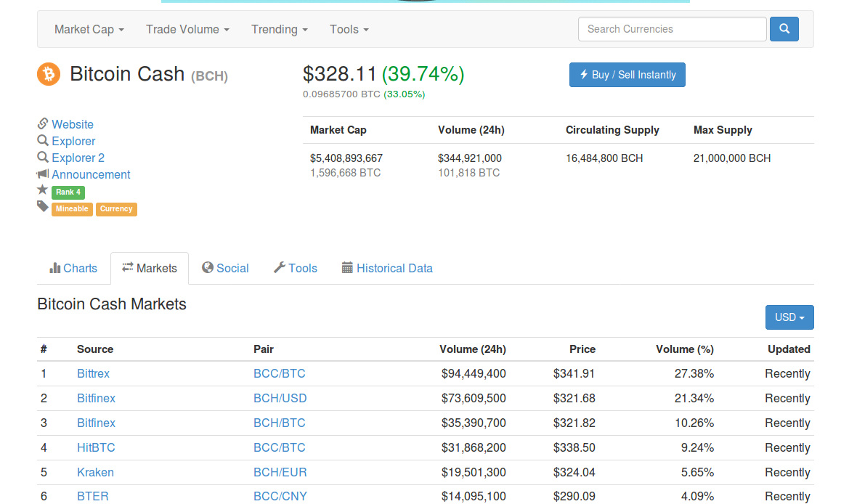Click the Pair column header

point(264,349)
